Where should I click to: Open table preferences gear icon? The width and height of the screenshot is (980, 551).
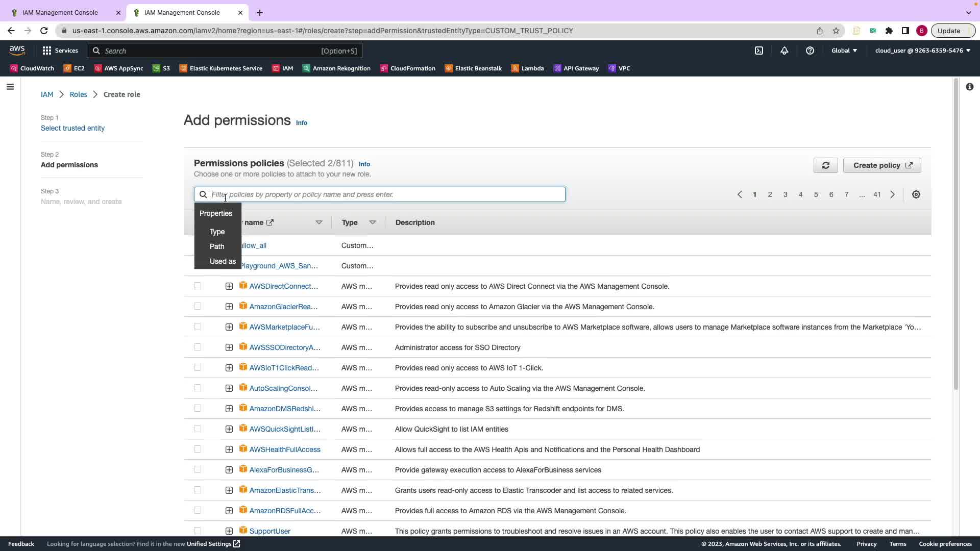916,194
